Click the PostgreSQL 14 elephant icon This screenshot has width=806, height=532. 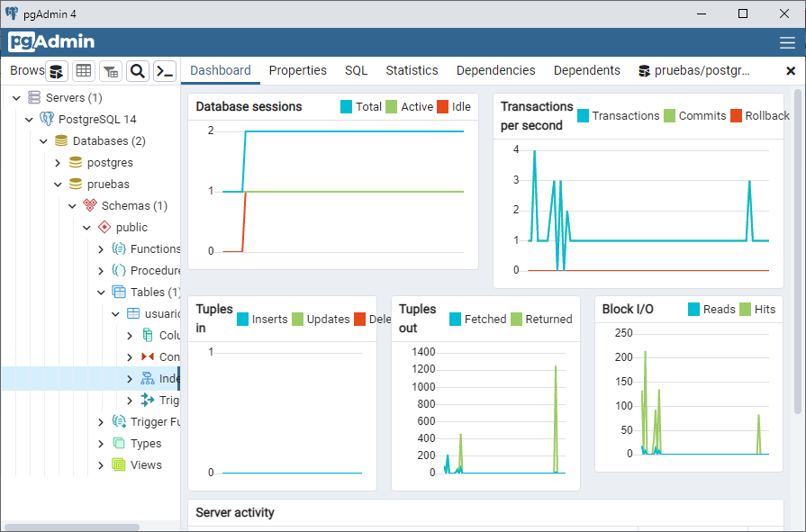coord(47,119)
